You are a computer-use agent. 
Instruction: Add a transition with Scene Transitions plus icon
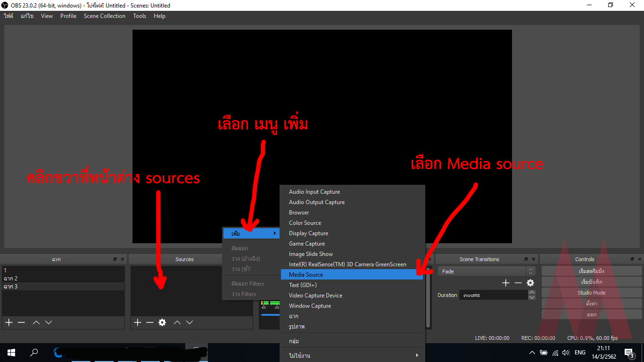(506, 283)
